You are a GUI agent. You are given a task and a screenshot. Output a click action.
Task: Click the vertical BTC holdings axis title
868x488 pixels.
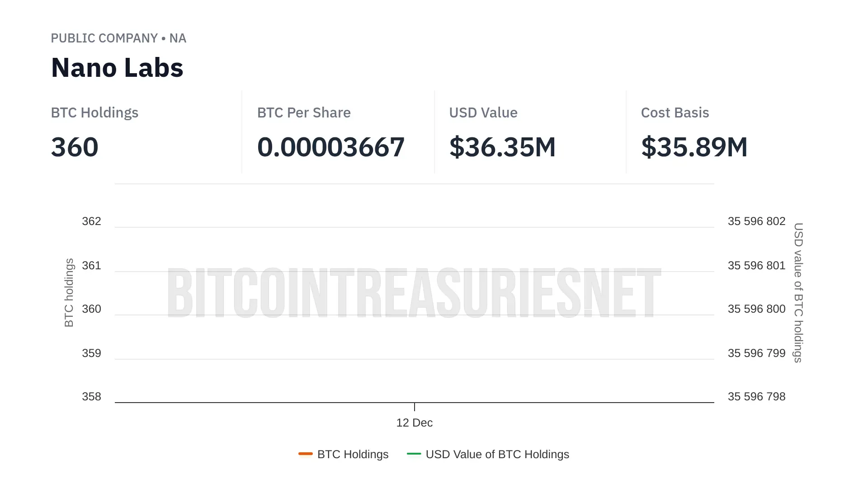[69, 292]
